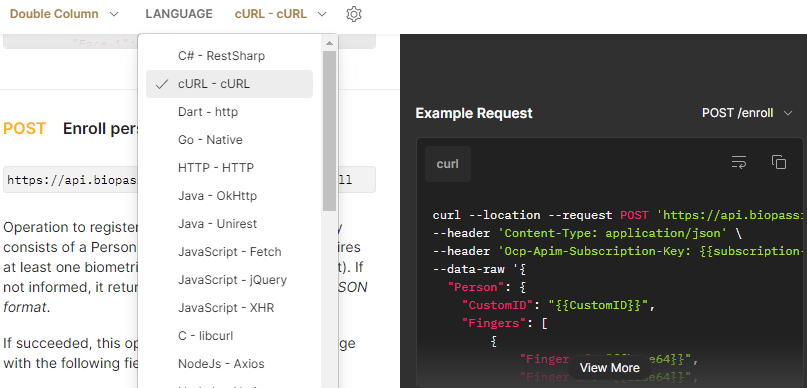
Task: Open the documentation settings gear
Action: [354, 14]
